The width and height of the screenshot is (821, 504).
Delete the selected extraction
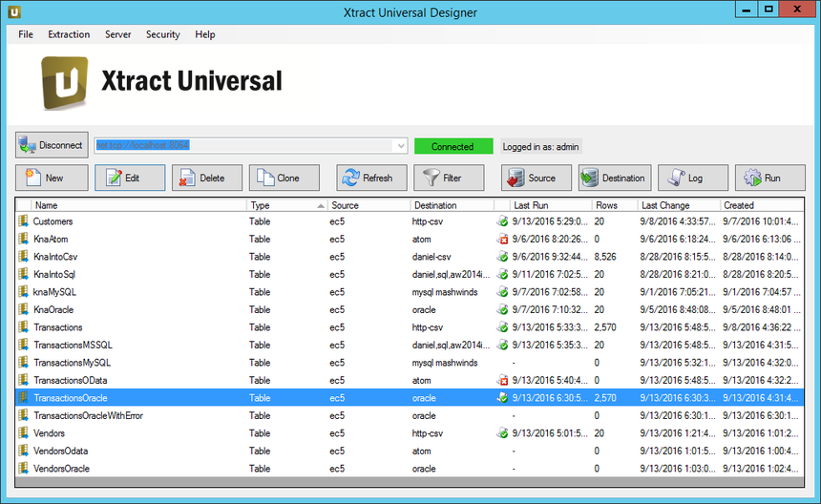coord(207,178)
